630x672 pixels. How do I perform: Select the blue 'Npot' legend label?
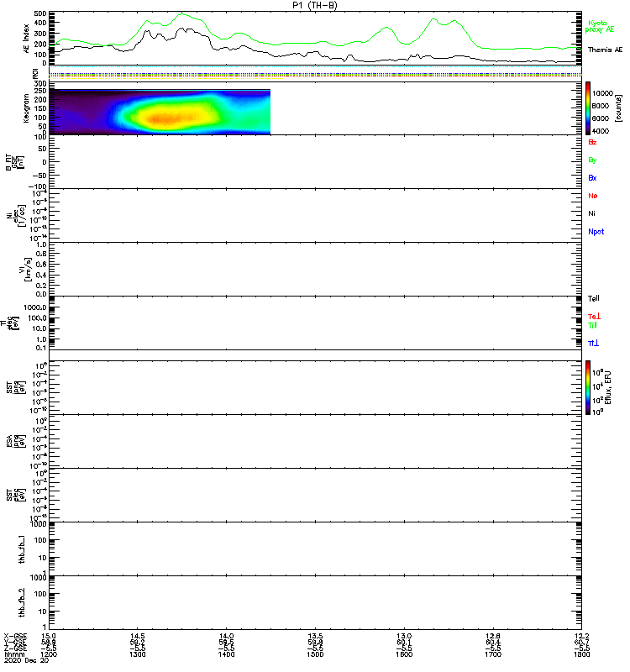pos(596,232)
